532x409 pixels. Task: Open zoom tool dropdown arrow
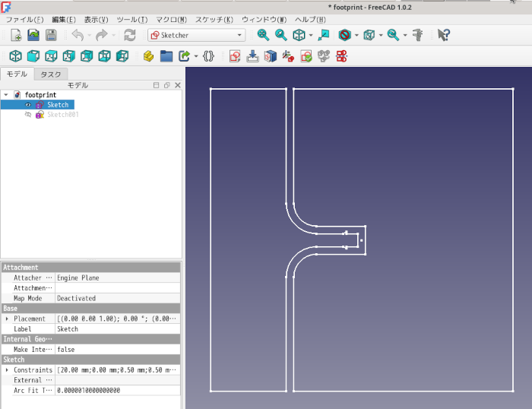(x=405, y=35)
